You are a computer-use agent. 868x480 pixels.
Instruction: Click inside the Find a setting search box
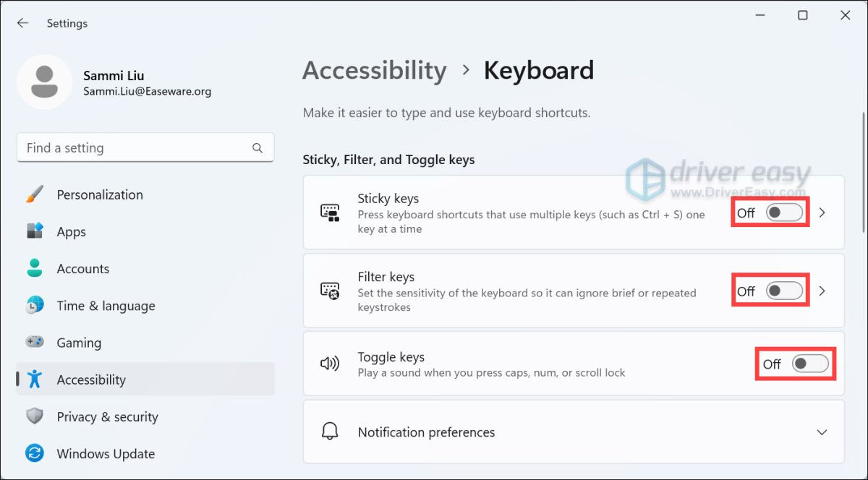[x=130, y=147]
